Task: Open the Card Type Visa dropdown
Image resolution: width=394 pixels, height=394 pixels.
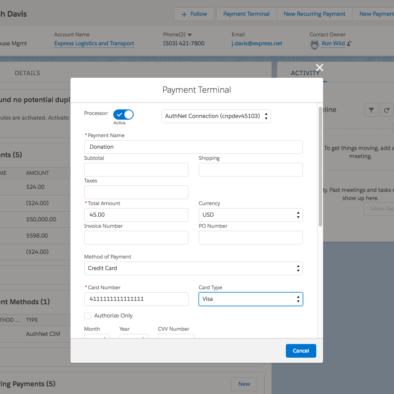Action: (251, 299)
